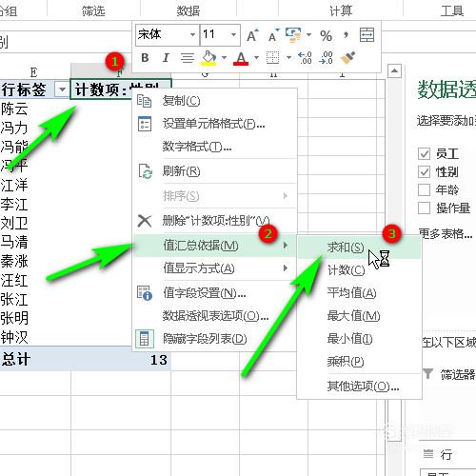Screen dimensions: 476x476
Task: Click the refresh icon beside 刷新
Action: (146, 171)
